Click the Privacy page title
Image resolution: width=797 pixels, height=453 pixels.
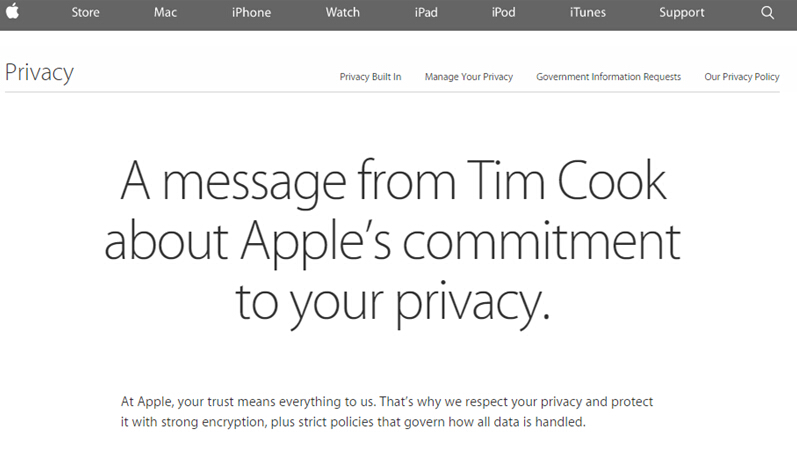coord(39,73)
